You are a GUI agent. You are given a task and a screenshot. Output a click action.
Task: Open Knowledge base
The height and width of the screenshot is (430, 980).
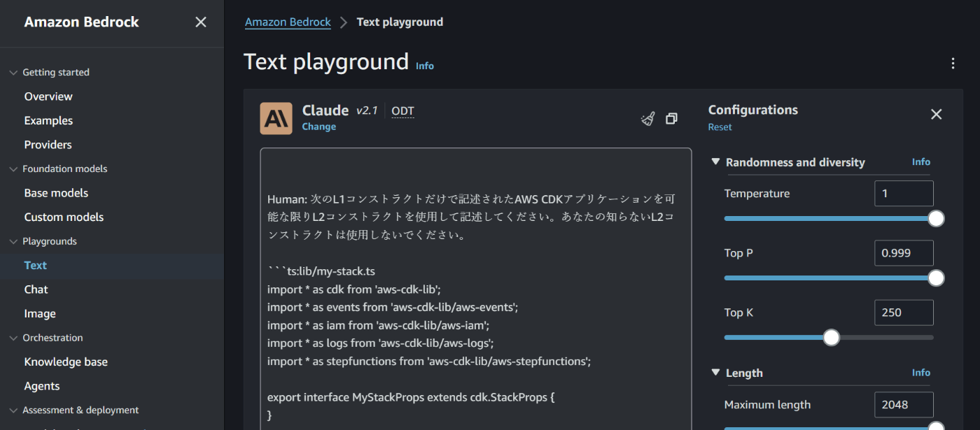[x=66, y=362]
